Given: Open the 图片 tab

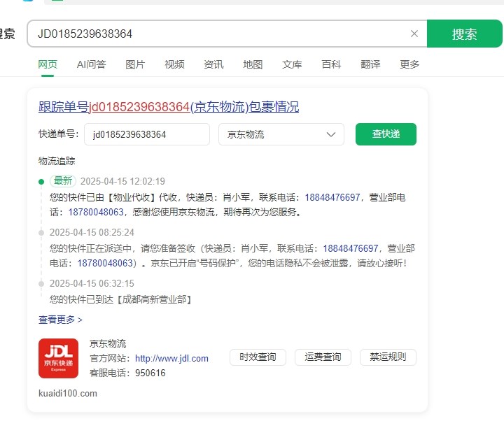Looking at the screenshot, I should (135, 64).
